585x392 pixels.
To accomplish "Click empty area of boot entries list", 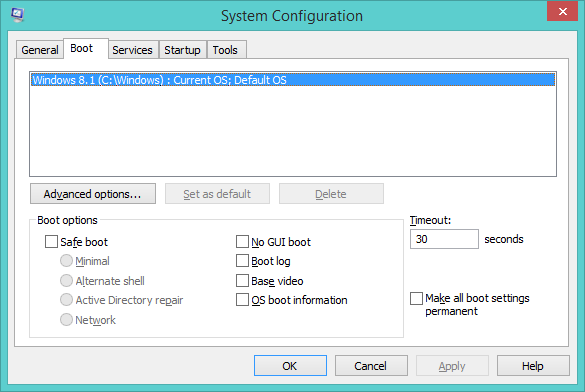I will [x=293, y=131].
